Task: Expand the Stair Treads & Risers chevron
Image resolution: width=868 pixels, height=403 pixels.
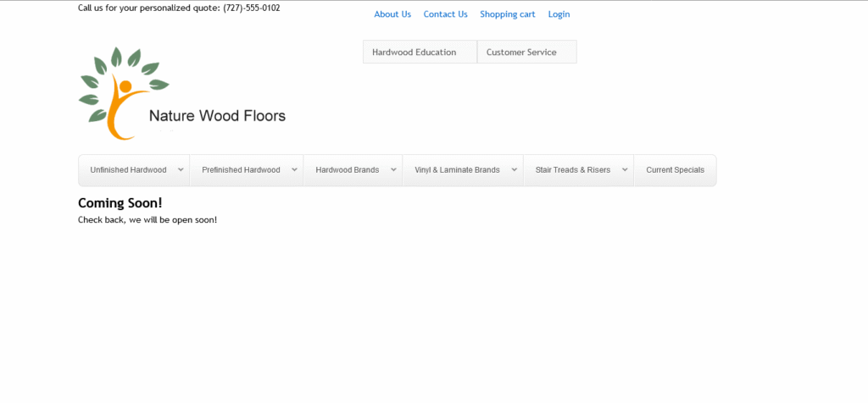Action: pyautogui.click(x=625, y=170)
